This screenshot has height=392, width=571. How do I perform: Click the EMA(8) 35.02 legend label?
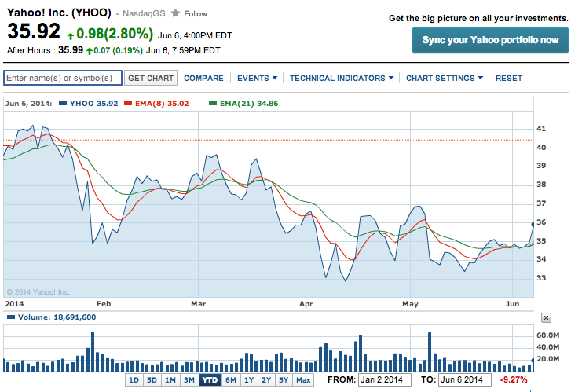pos(162,104)
